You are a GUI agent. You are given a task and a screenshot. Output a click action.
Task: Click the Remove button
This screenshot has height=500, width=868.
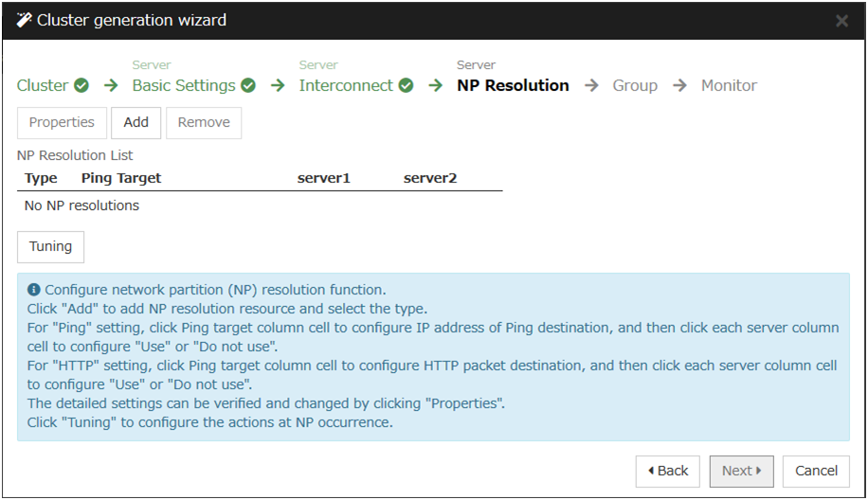[204, 122]
